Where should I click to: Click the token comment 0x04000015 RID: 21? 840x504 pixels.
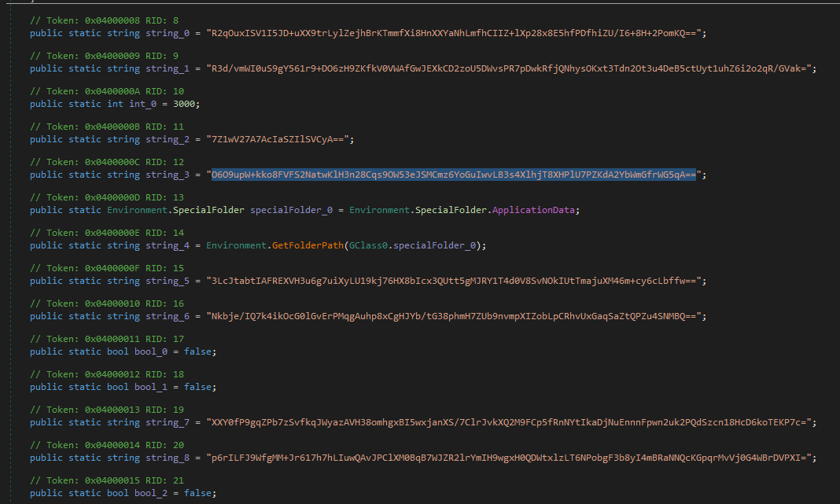pyautogui.click(x=107, y=480)
